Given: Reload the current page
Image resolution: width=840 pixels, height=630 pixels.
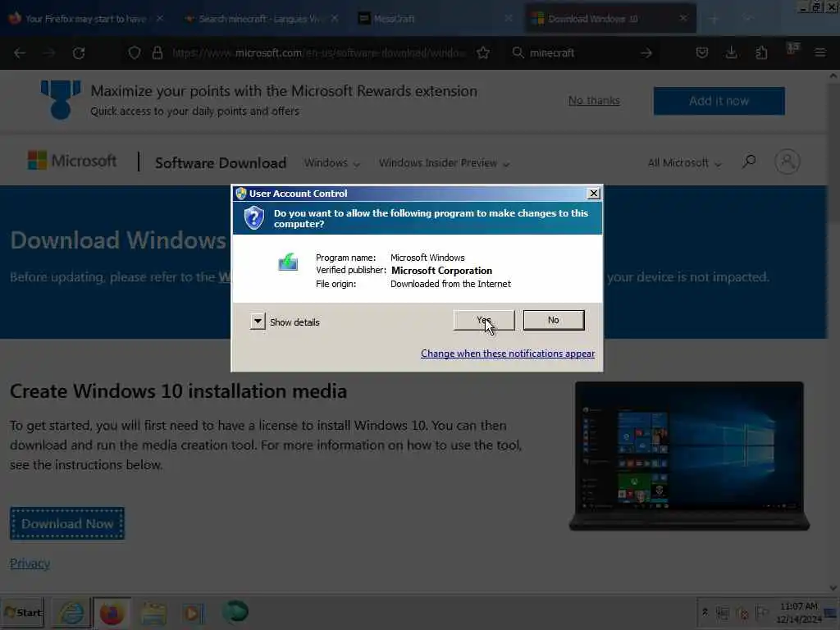Looking at the screenshot, I should (79, 53).
